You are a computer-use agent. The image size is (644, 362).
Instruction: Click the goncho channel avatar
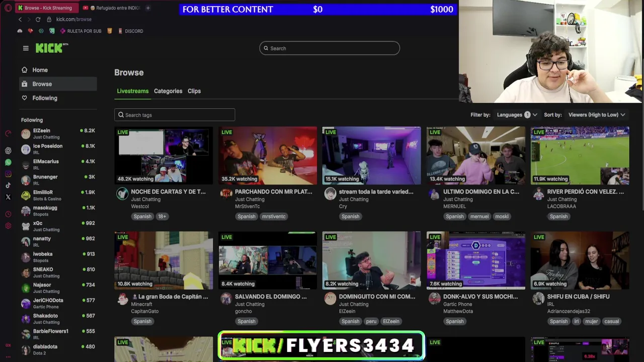(226, 299)
